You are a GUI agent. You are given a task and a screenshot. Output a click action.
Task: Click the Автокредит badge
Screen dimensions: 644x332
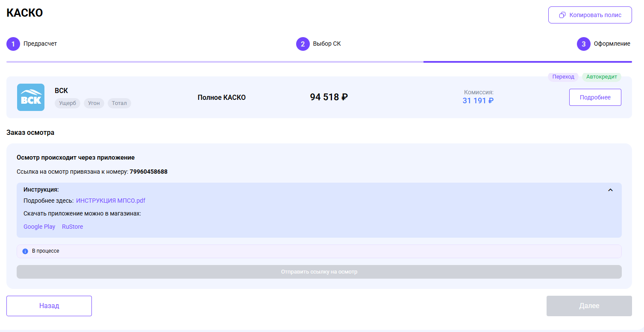(602, 77)
